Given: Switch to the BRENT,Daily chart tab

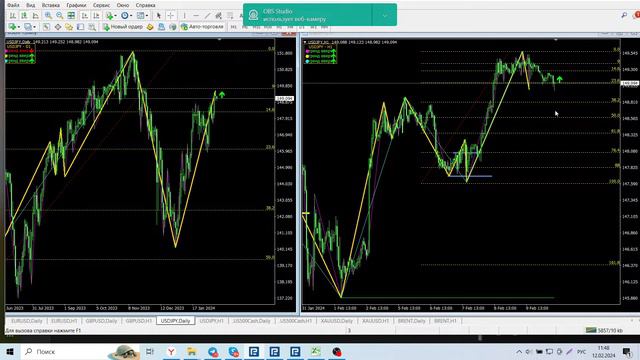Looking at the screenshot, I should coord(411,321).
